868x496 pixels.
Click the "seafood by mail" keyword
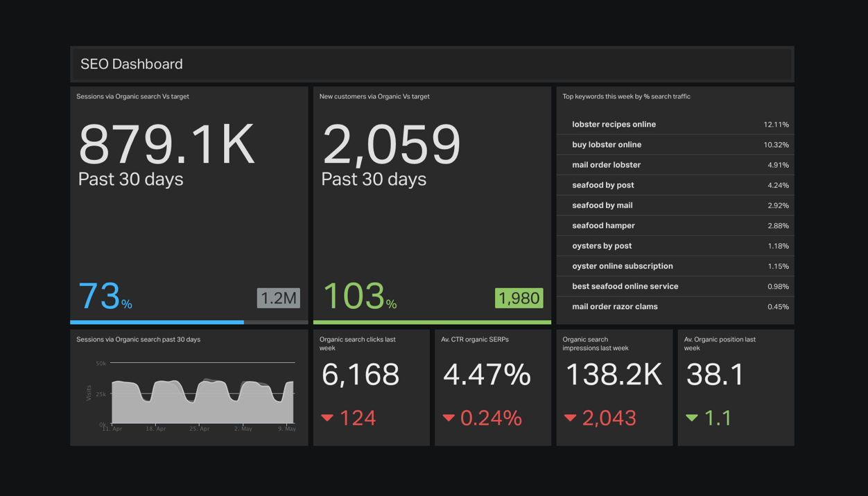coord(602,205)
